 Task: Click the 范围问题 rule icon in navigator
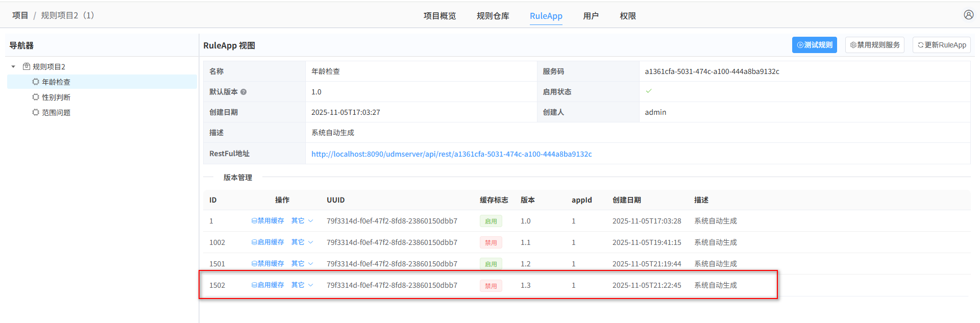(x=36, y=112)
